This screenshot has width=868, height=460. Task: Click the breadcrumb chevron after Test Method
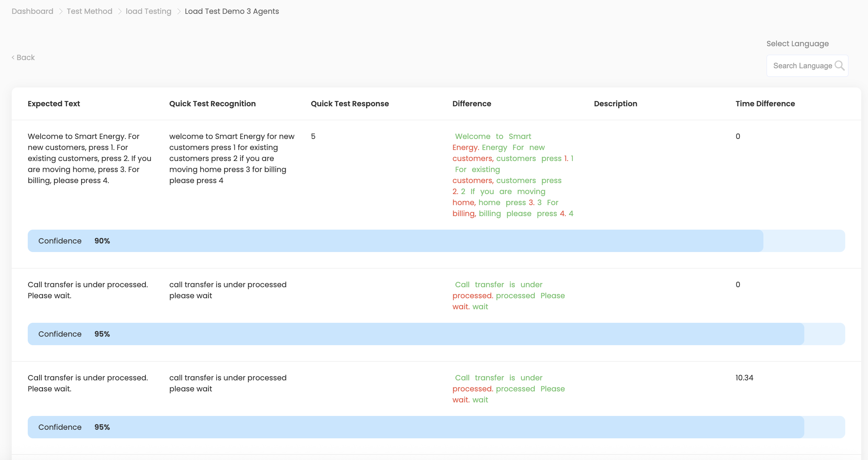pyautogui.click(x=119, y=11)
